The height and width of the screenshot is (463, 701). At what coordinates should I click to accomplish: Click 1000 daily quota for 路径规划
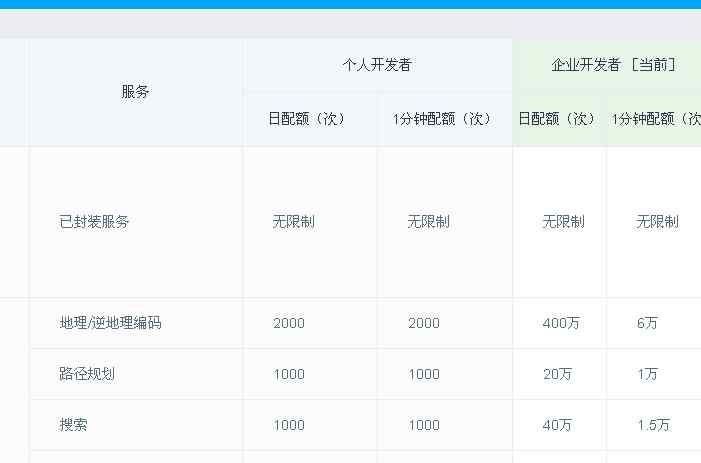(x=289, y=374)
